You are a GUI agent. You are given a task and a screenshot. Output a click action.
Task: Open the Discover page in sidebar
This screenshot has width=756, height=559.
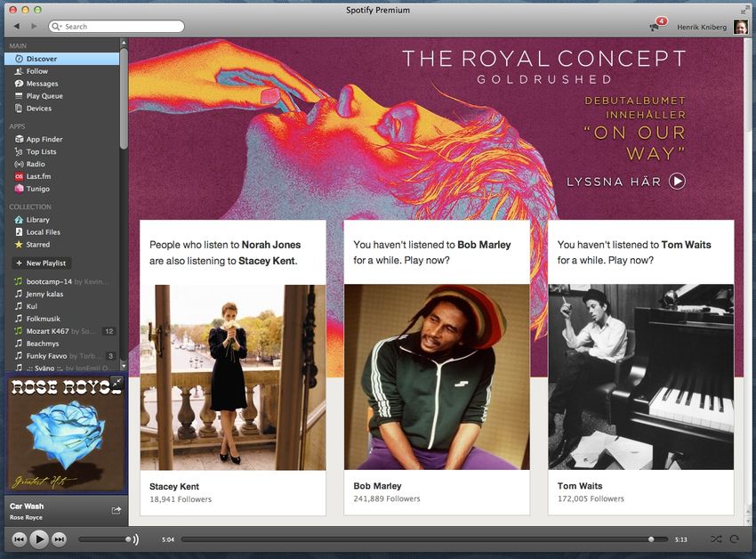(61, 59)
